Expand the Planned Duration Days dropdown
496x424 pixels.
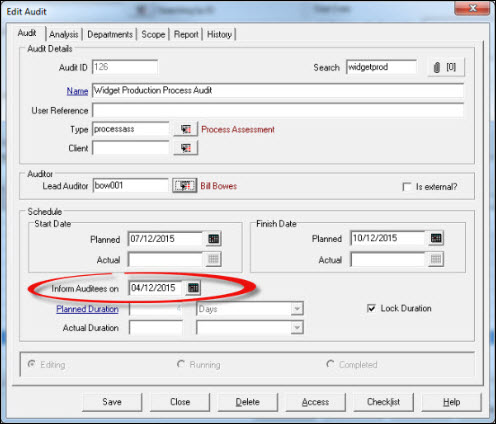pyautogui.click(x=297, y=309)
